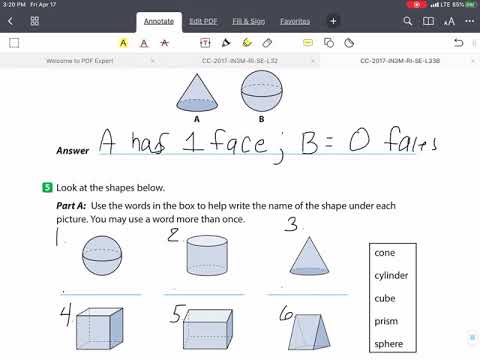Select the content selection rectangle tool
The image size is (480, 360).
click(14, 43)
